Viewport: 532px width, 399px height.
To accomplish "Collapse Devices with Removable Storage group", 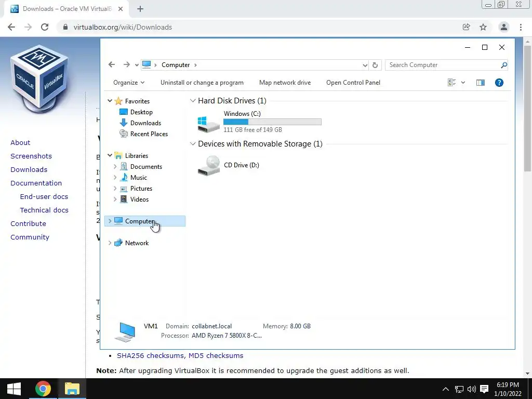I will (x=193, y=144).
